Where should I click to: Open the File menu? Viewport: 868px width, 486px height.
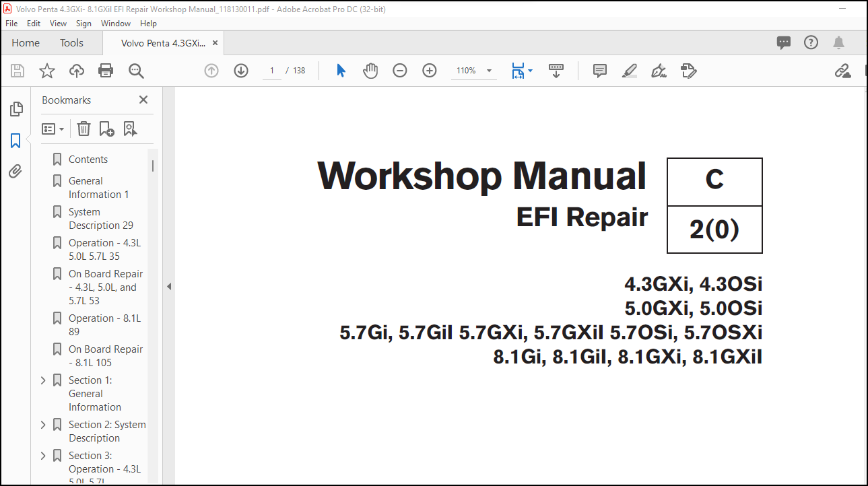[11, 23]
